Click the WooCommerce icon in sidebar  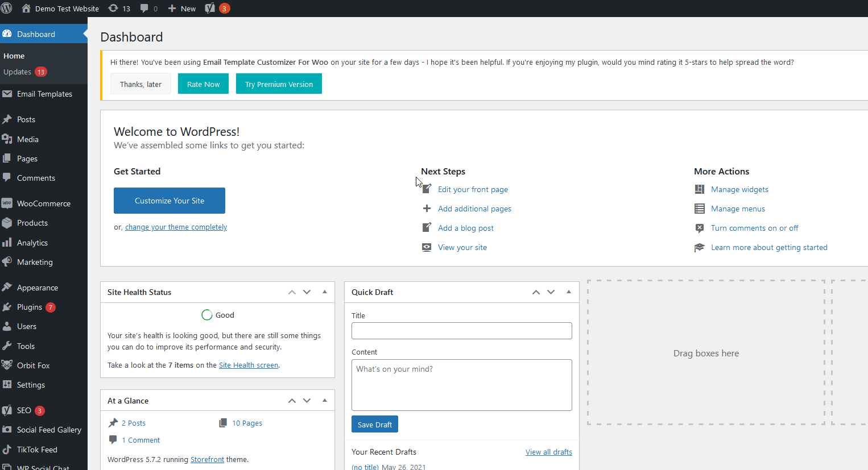tap(7, 203)
